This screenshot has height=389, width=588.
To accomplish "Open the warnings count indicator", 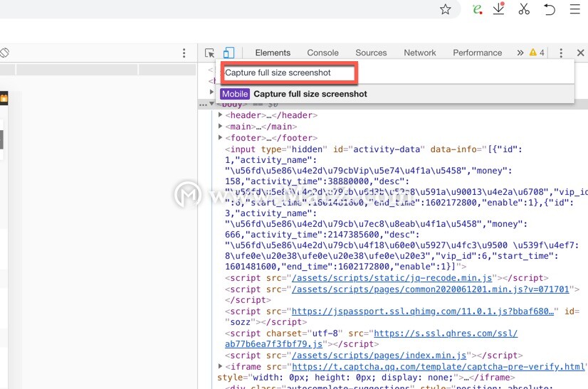I will click(x=537, y=53).
